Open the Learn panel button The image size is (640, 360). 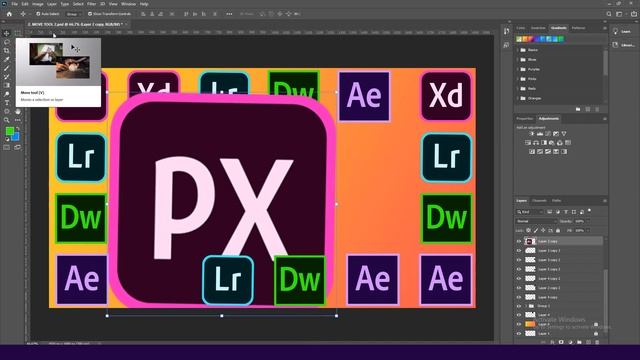(x=623, y=31)
